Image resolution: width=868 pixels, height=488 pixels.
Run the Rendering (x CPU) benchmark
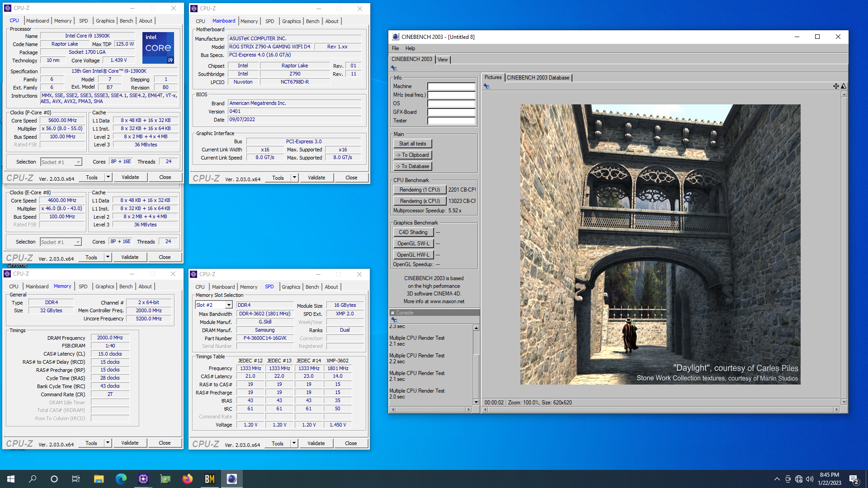point(420,201)
